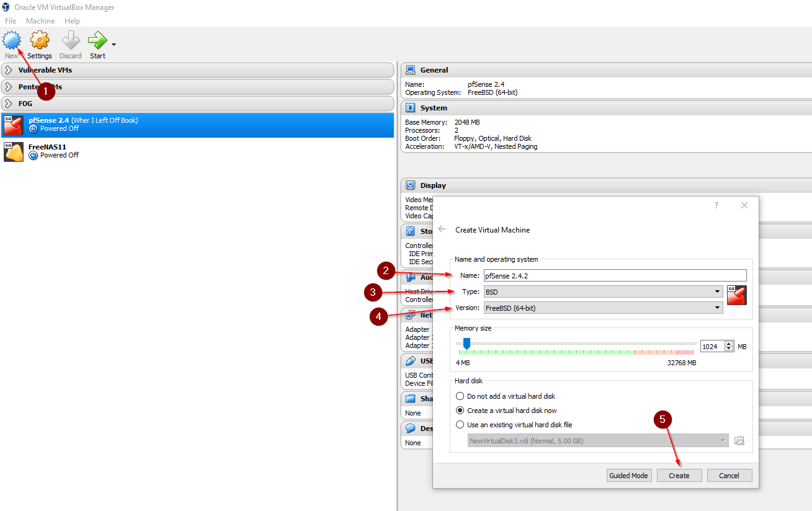Expand the Vulnerable VMs group
Viewport: 812px width, 511px height.
(197, 70)
